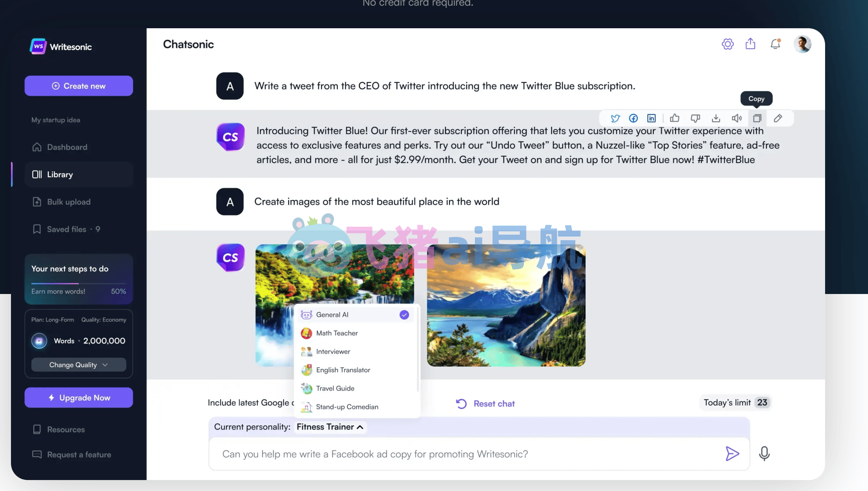Start voice input with microphone
The height and width of the screenshot is (491, 868).
[764, 453]
